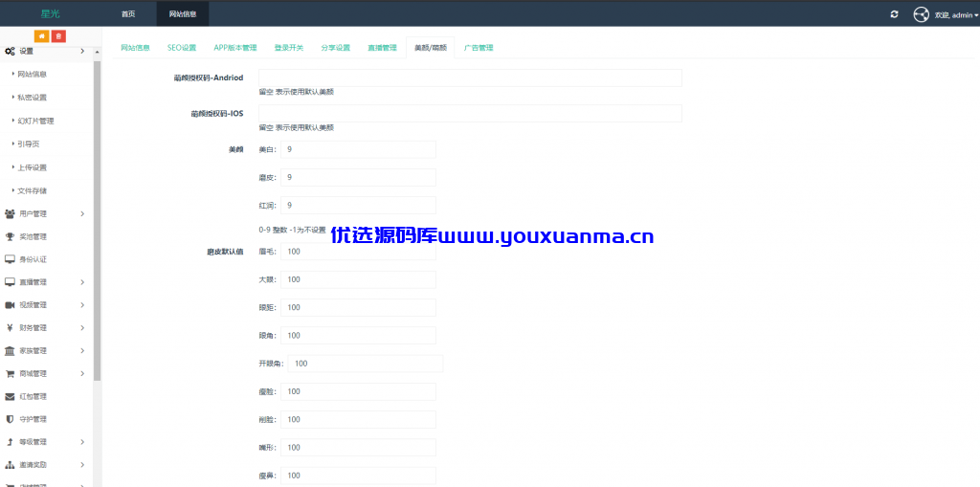Click the yen icon for 财务管理
980x487 pixels.
point(10,328)
